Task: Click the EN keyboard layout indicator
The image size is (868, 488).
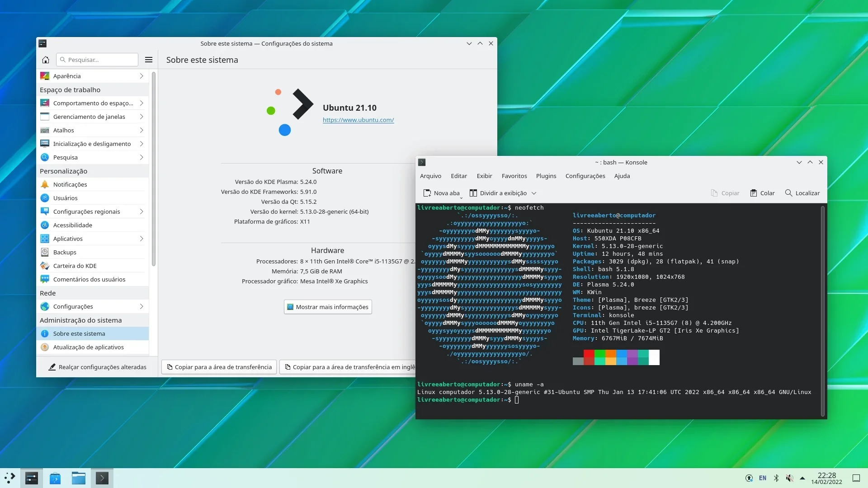Action: point(763,478)
